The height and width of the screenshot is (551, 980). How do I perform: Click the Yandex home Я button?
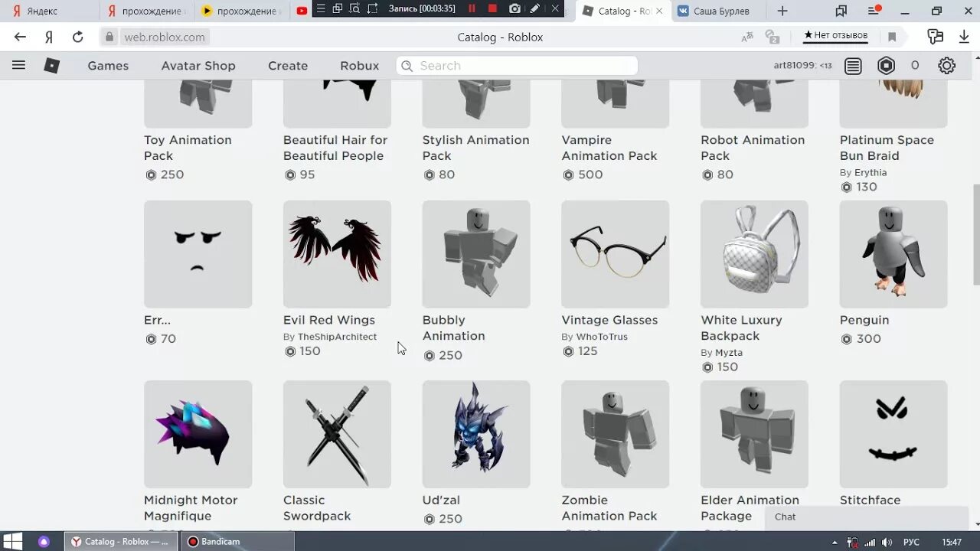click(49, 37)
